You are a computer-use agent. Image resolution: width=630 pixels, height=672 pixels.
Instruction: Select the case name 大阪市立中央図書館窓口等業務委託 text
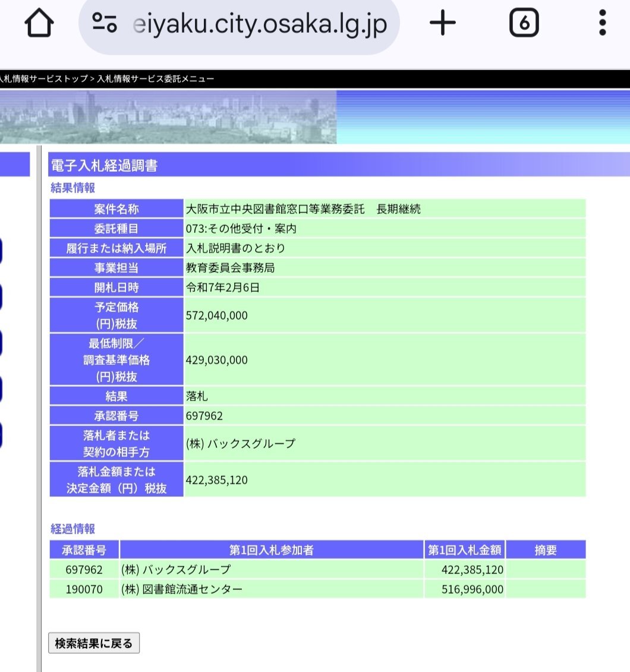click(275, 209)
